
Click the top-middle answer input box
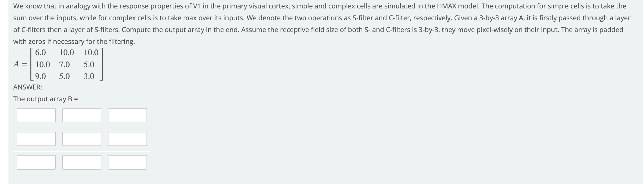tap(82, 115)
